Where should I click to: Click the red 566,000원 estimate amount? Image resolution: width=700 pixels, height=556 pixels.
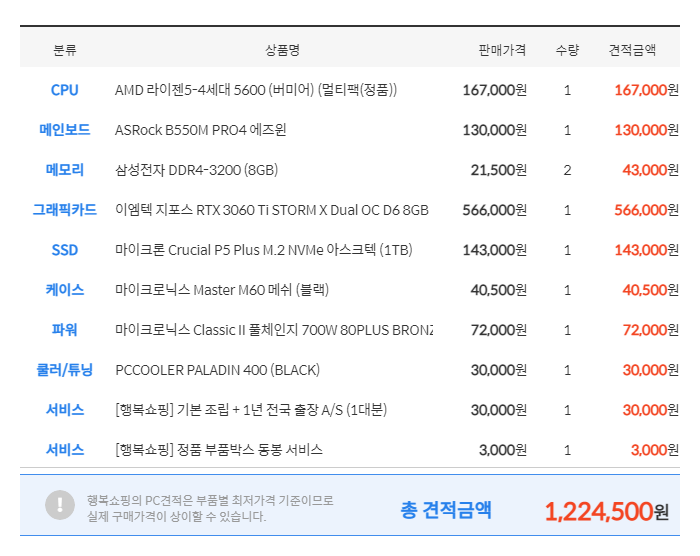[x=646, y=210]
